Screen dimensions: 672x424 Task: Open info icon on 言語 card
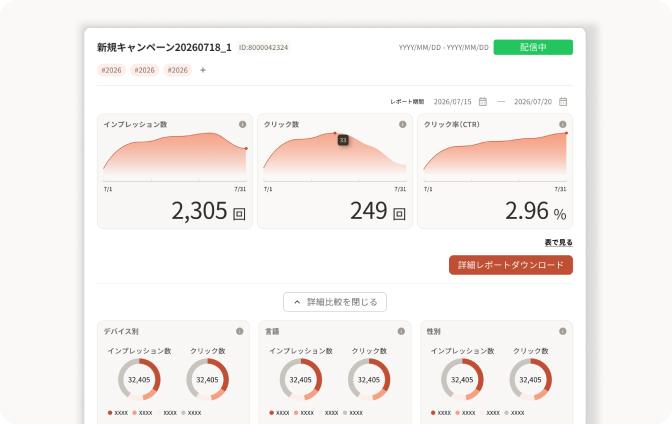coord(401,331)
